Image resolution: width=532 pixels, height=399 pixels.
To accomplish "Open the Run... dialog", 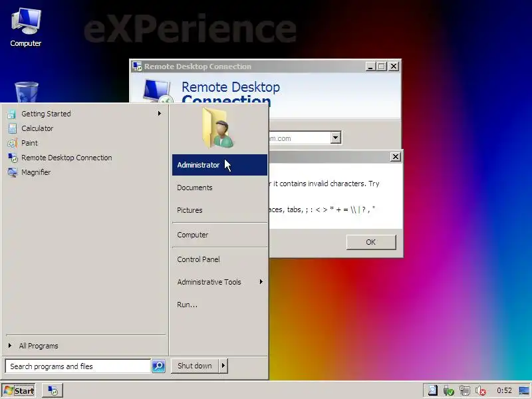I will tap(219, 305).
